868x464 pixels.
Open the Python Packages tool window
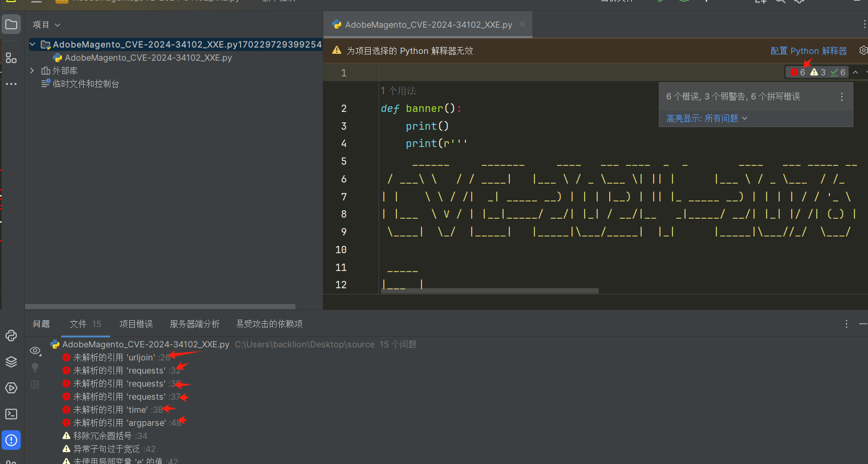click(11, 335)
